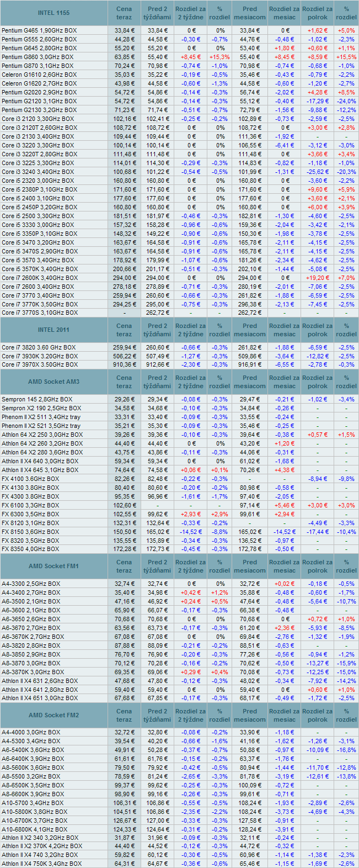The width and height of the screenshot is (359, 868).
Task: Select the "AMD Socket FM2" section header
Action: pyautogui.click(x=53, y=716)
